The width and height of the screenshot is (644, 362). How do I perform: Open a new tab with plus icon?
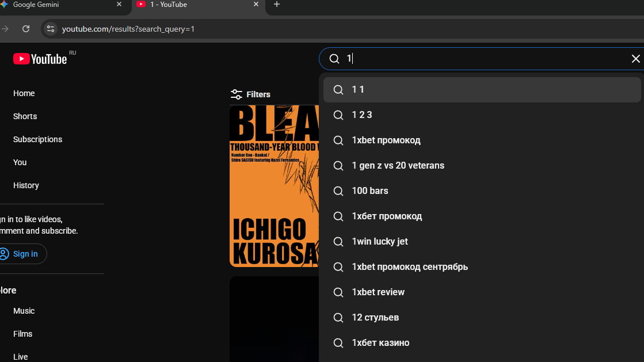tap(277, 5)
